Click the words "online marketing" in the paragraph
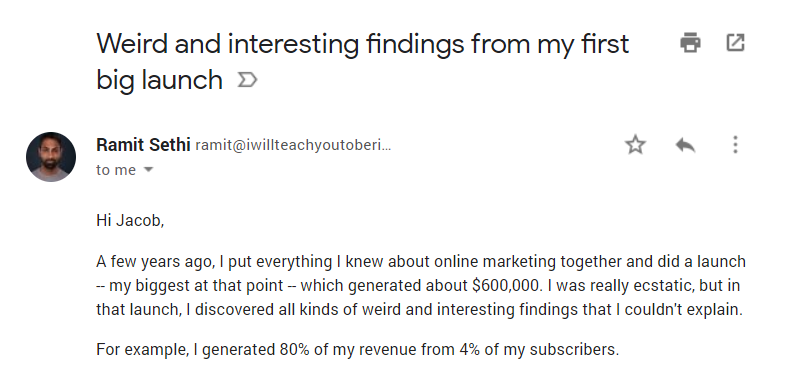Screen dimensions: 799x380 tap(494, 262)
